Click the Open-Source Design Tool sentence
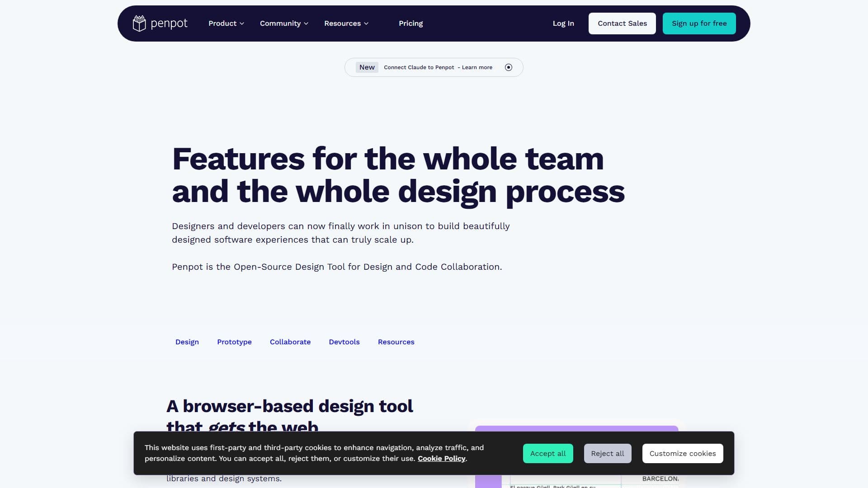Viewport: 868px width, 488px height. pos(337,267)
